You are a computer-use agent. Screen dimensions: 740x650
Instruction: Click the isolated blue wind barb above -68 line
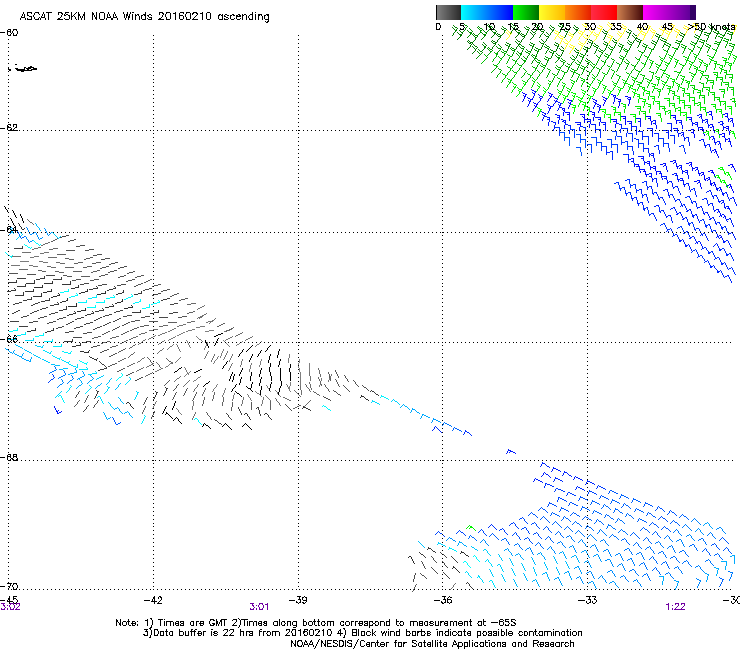[x=511, y=452]
